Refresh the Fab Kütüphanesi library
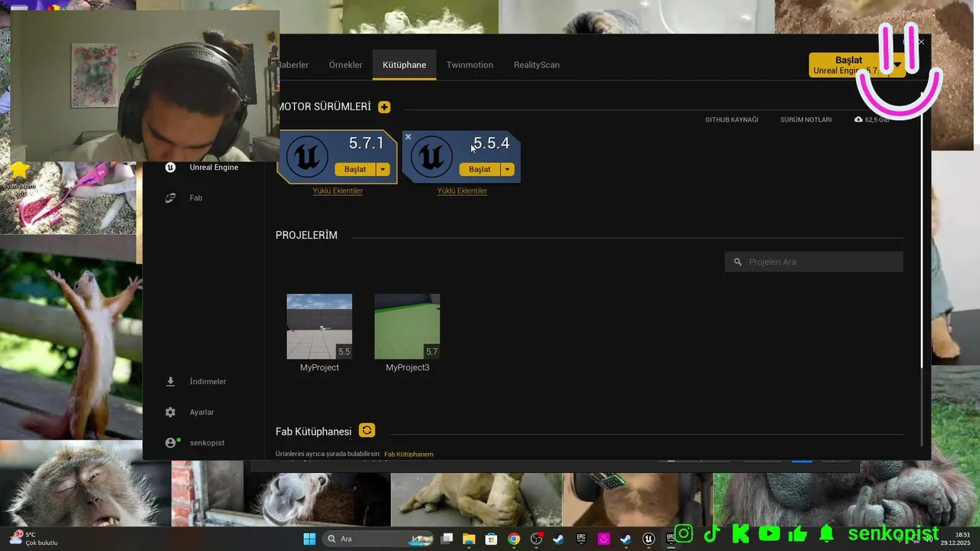Viewport: 980px width, 551px height. 367,430
